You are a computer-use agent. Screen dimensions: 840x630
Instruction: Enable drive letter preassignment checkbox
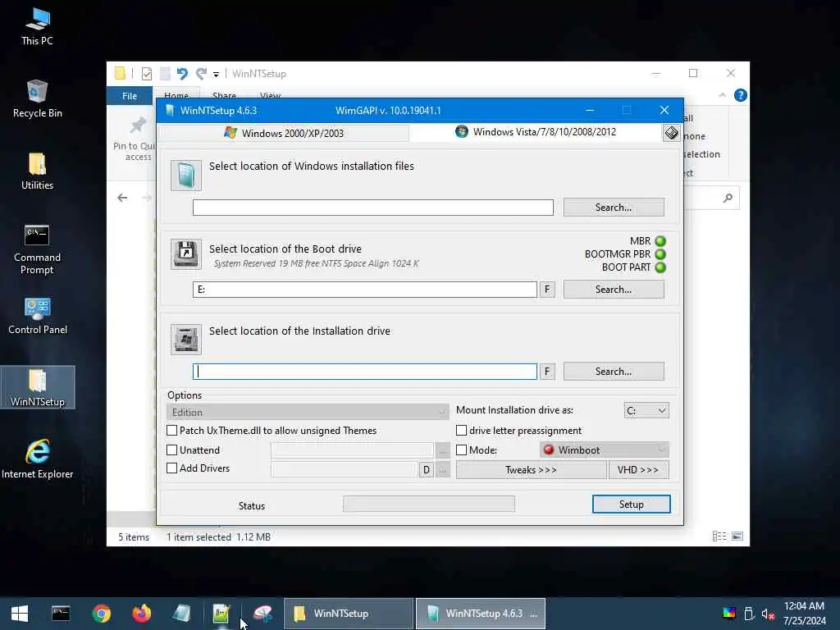461,430
